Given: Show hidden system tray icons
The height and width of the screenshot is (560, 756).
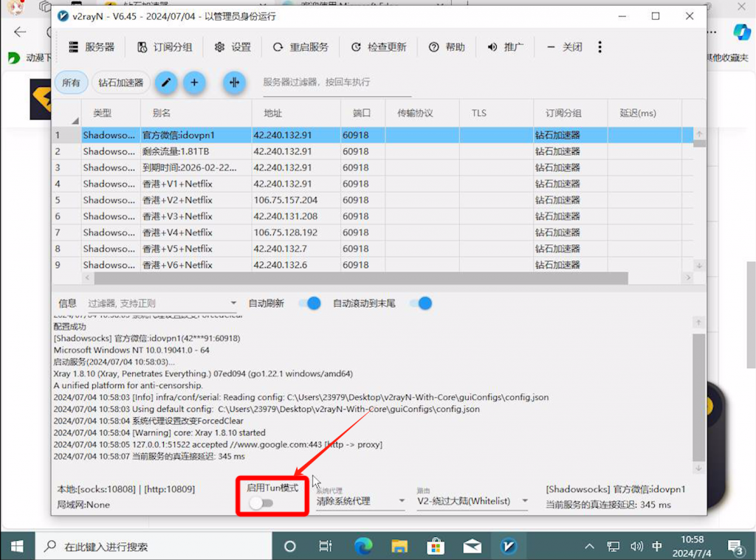Looking at the screenshot, I should (x=589, y=546).
